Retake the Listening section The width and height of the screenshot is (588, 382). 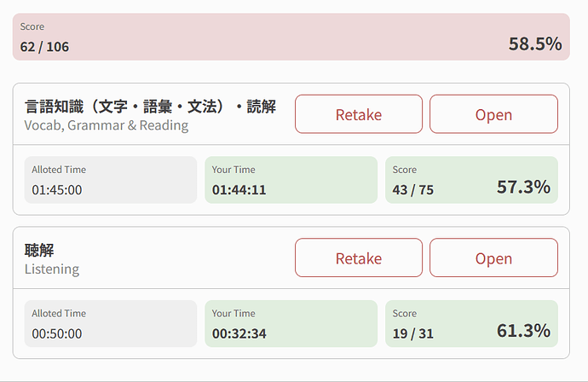click(x=358, y=258)
